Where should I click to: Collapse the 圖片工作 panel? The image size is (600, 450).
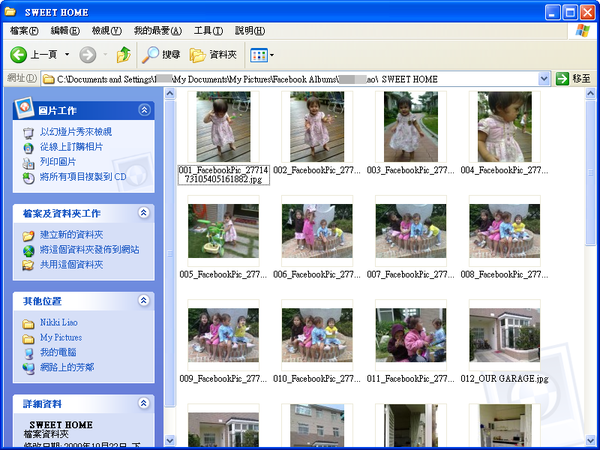(144, 110)
